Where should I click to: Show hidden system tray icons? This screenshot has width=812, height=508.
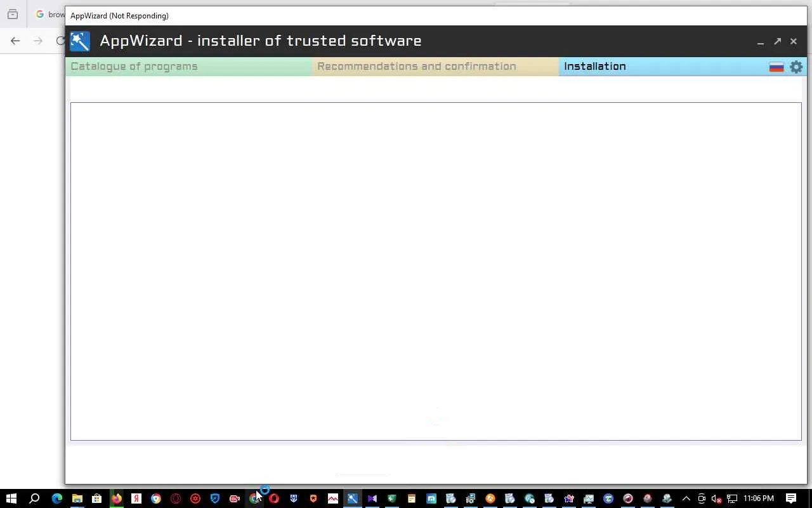(x=686, y=498)
